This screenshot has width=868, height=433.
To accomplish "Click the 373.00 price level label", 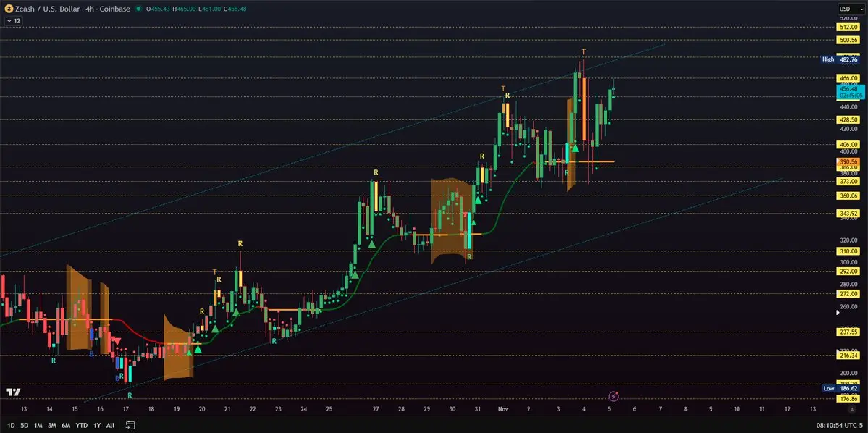I will point(848,181).
